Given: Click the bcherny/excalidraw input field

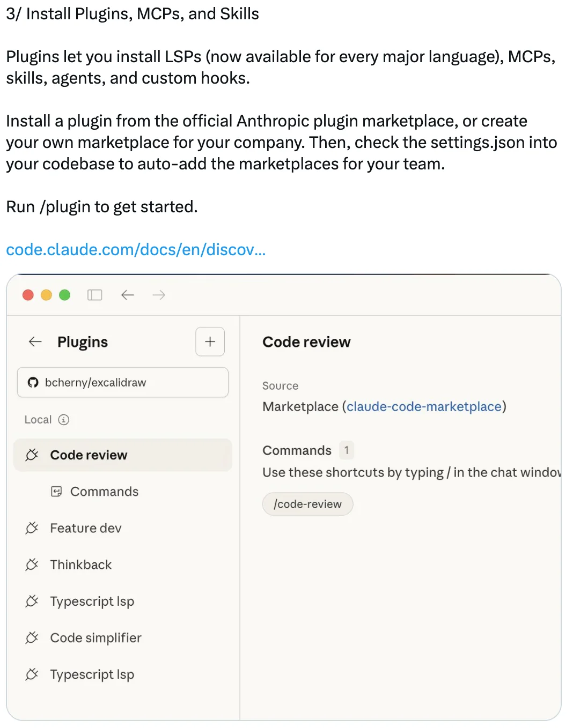Looking at the screenshot, I should pos(122,382).
